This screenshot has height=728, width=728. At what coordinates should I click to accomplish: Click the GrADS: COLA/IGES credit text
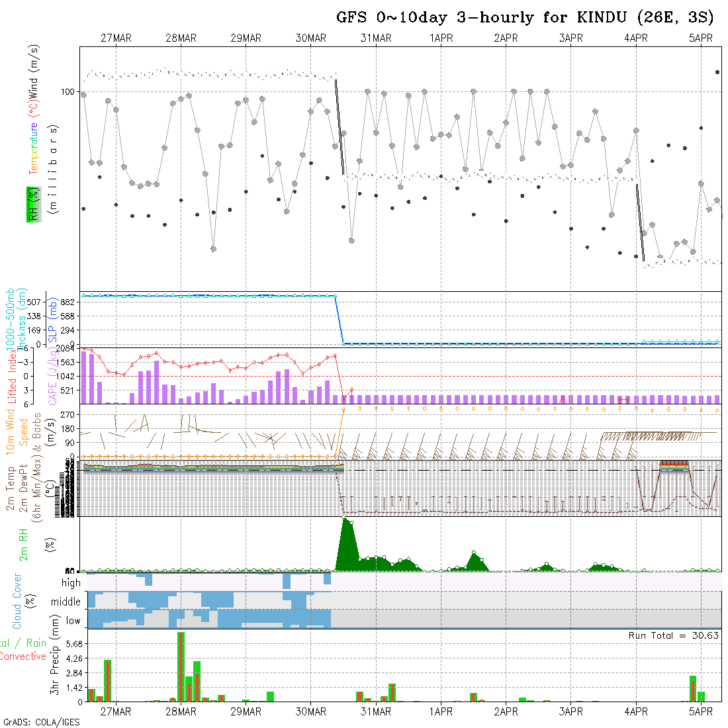41,722
